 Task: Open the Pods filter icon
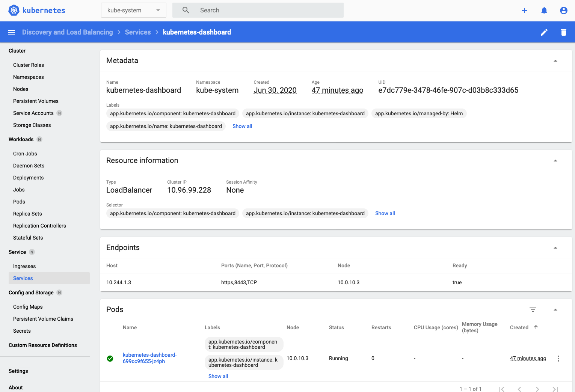533,310
